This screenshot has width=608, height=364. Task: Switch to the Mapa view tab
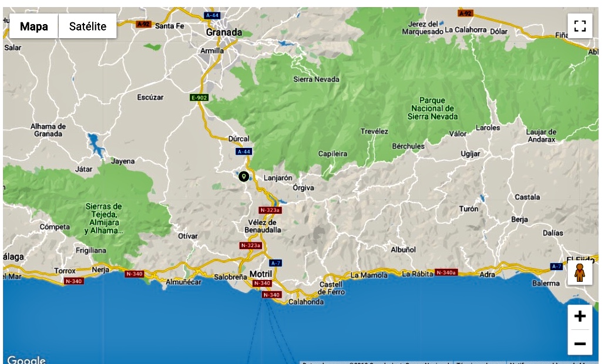[x=34, y=26]
